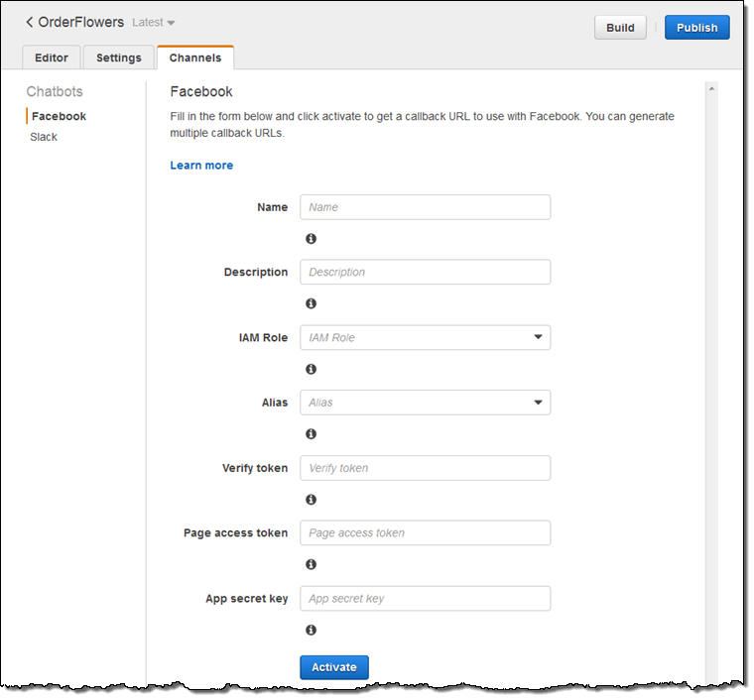Click the info icon below Verify token field
754x700 pixels.
pos(312,500)
